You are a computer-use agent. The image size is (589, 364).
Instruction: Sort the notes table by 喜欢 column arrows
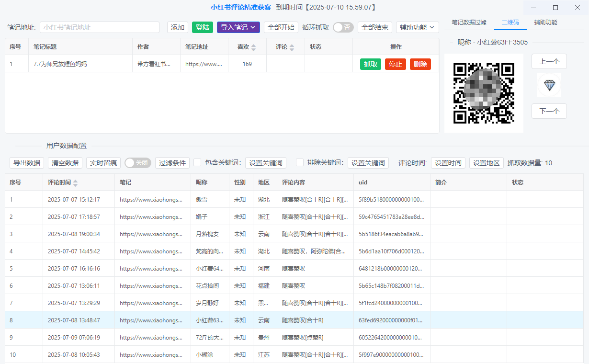254,47
